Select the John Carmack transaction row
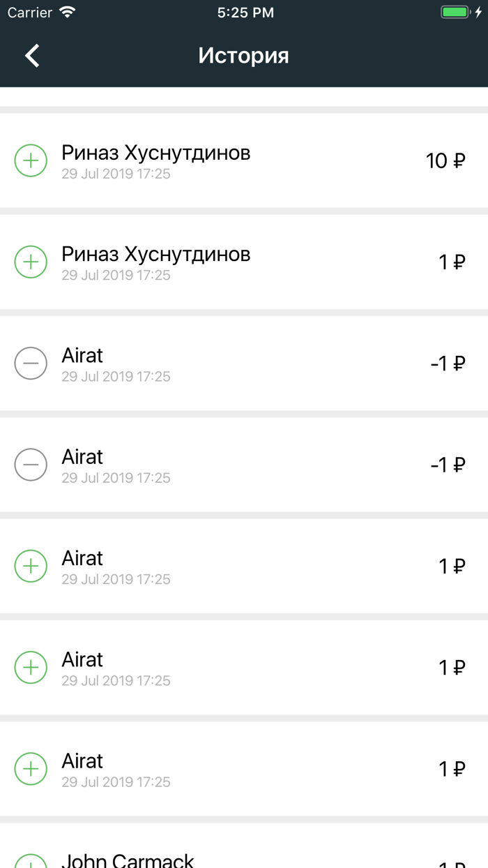 click(x=244, y=858)
